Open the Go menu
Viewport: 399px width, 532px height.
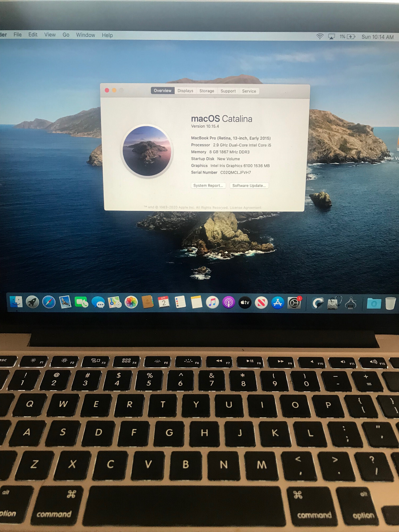pyautogui.click(x=66, y=35)
